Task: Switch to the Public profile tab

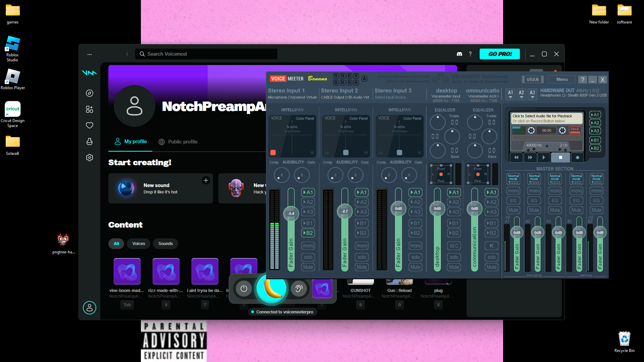Action: point(178,142)
